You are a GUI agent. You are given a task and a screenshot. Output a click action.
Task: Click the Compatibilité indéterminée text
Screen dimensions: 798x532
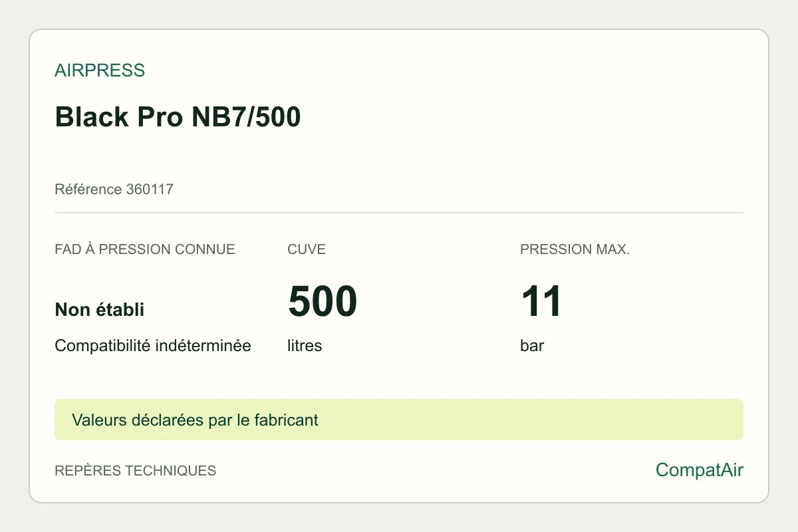153,346
